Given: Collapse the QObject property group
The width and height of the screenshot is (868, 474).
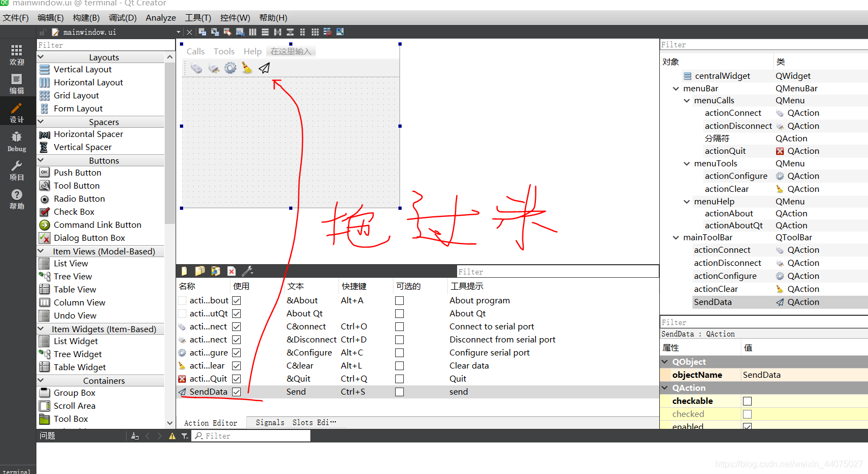Looking at the screenshot, I should (665, 361).
